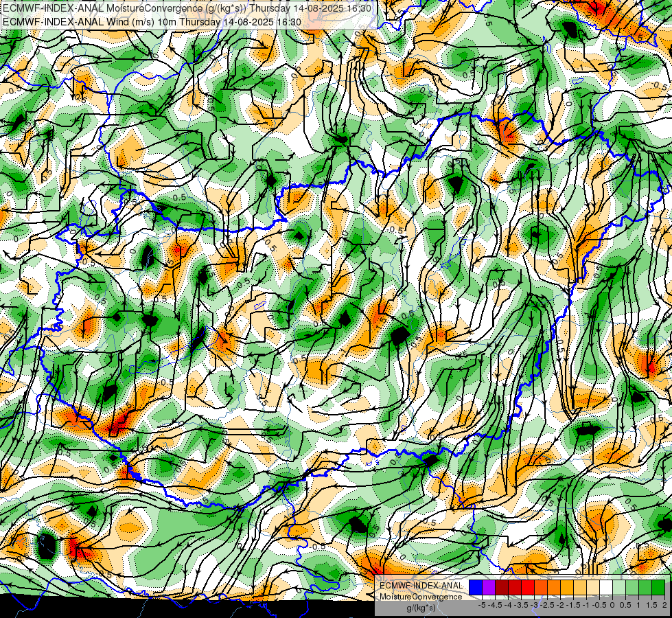Select legend swatch between -1.5 and -1
This screenshot has height=618, width=672.
[580, 588]
